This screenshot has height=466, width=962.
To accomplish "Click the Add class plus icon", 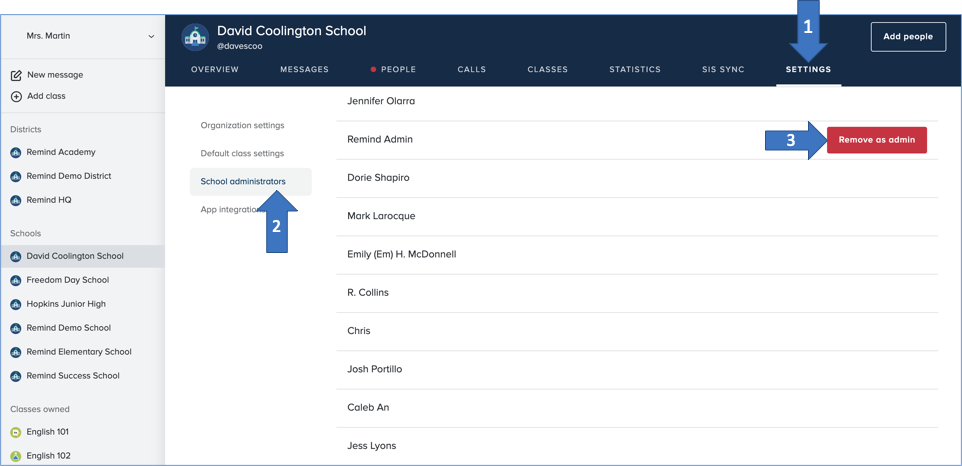I will [x=16, y=97].
